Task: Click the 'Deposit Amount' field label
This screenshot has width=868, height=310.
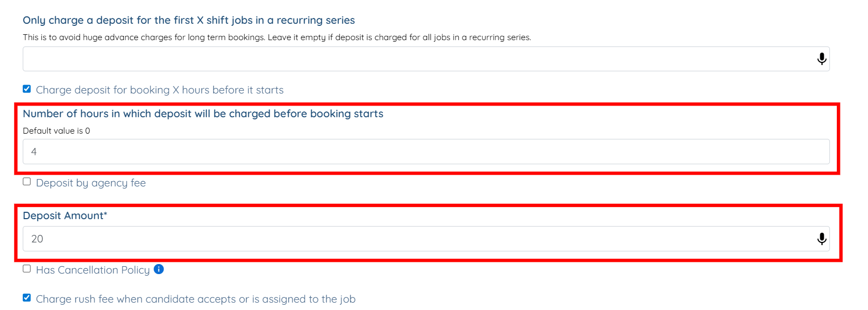Action: pyautogui.click(x=63, y=215)
